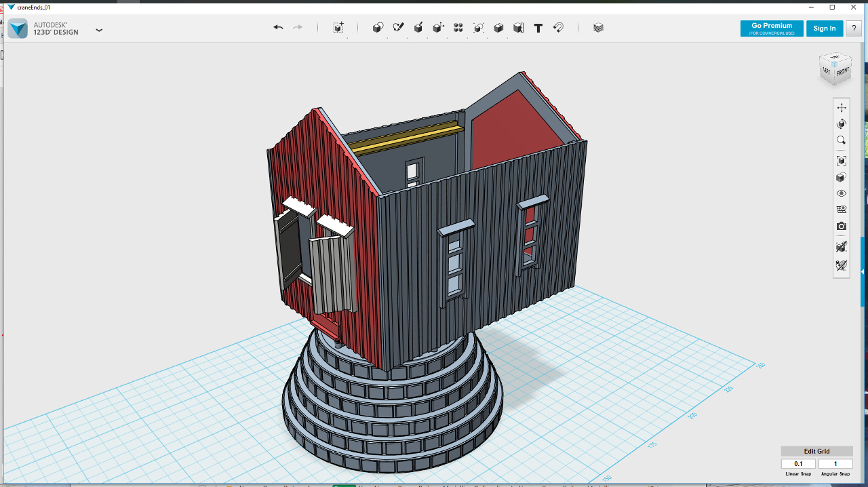Click the LEFT face of view cube
This screenshot has height=487, width=868.
827,71
